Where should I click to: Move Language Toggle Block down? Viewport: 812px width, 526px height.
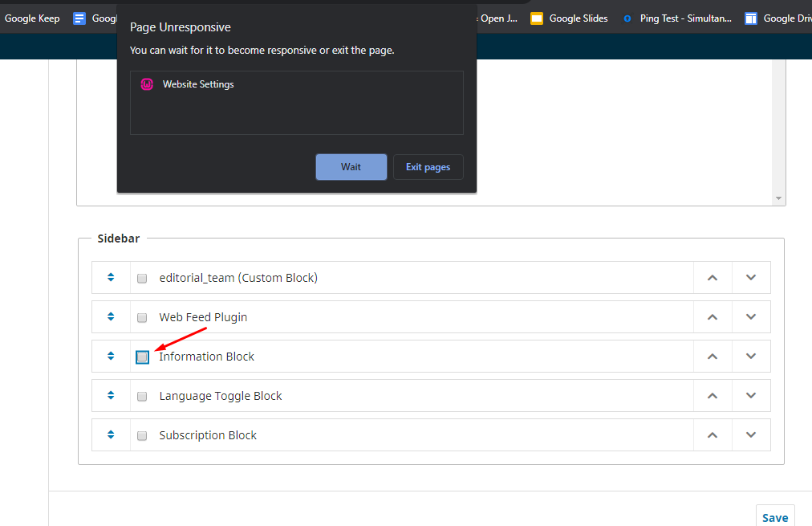pyautogui.click(x=751, y=395)
